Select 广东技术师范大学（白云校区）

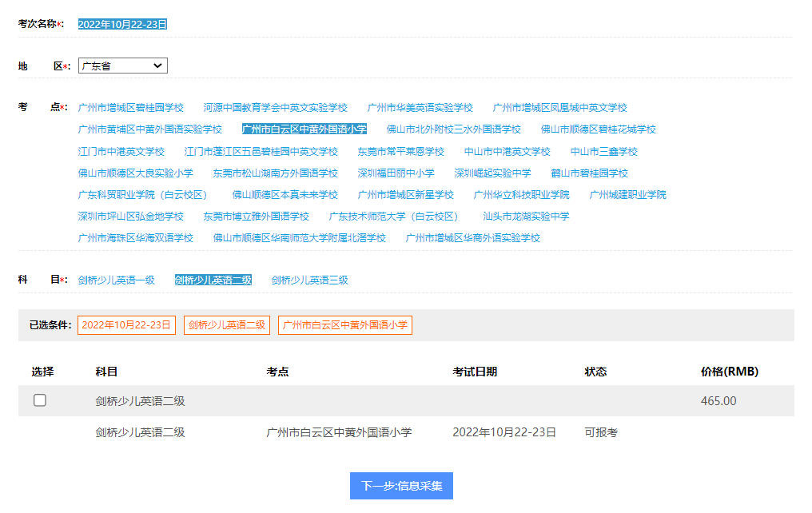click(x=393, y=217)
